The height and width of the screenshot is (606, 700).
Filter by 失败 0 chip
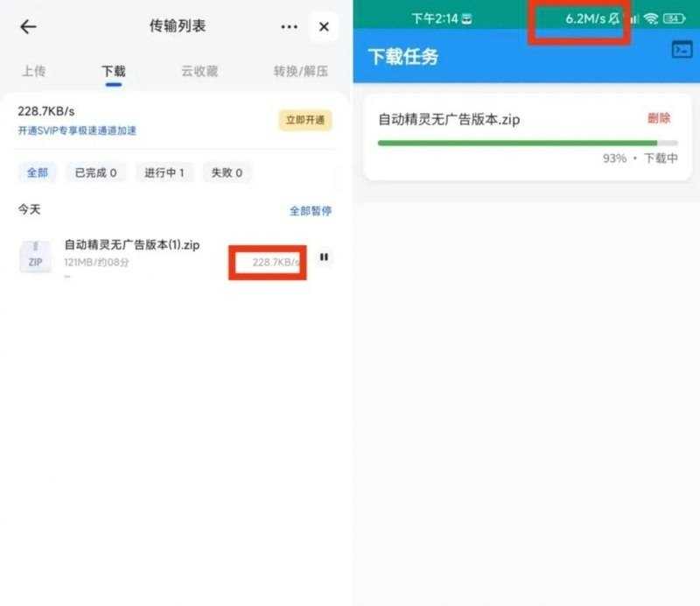click(x=227, y=173)
